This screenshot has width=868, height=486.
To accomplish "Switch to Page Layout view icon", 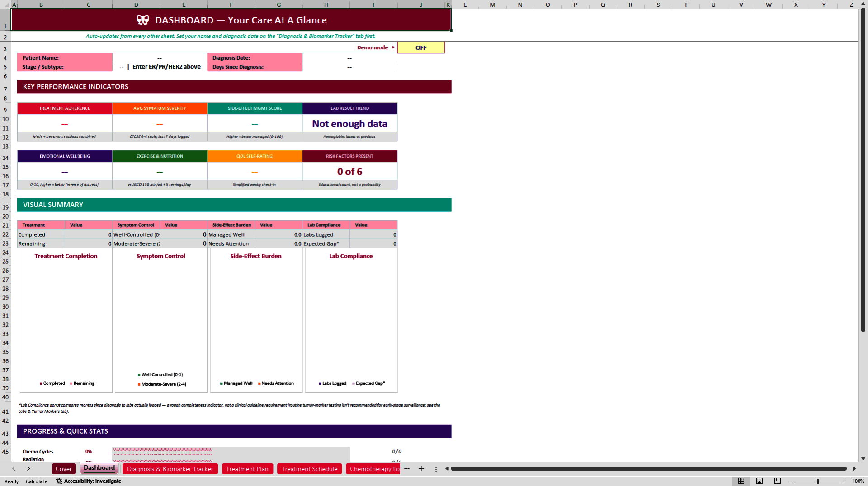I will point(759,481).
